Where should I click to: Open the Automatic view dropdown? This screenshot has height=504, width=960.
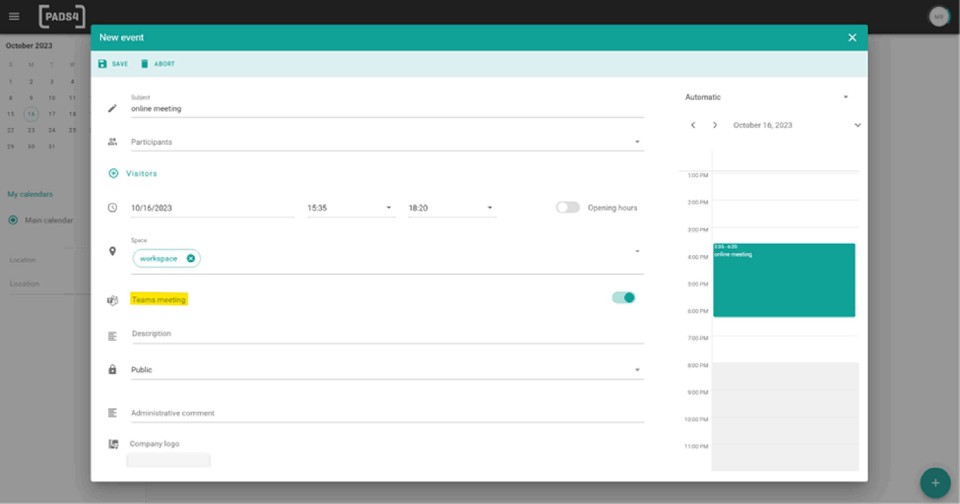767,97
